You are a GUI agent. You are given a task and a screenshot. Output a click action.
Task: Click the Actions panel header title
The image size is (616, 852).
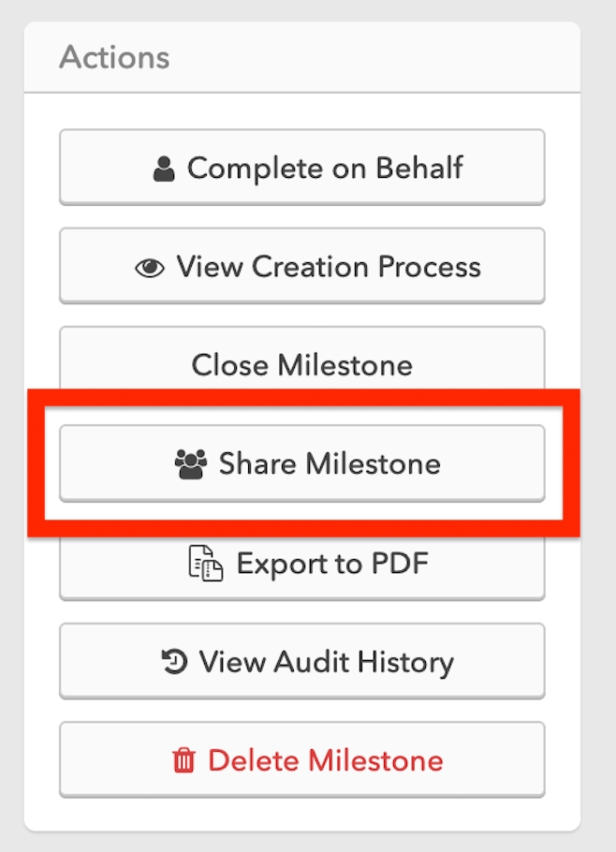tap(114, 57)
